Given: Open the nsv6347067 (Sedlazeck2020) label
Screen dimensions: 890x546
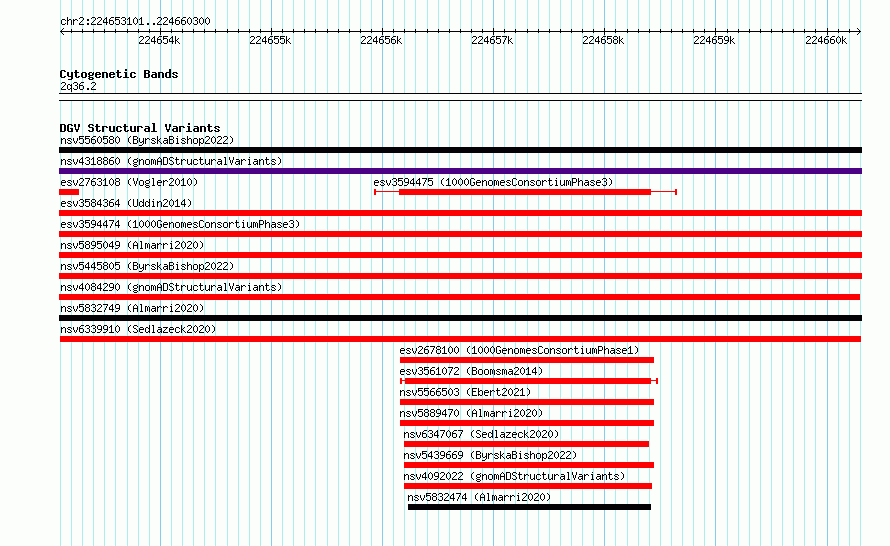Looking at the screenshot, I should 481,434.
